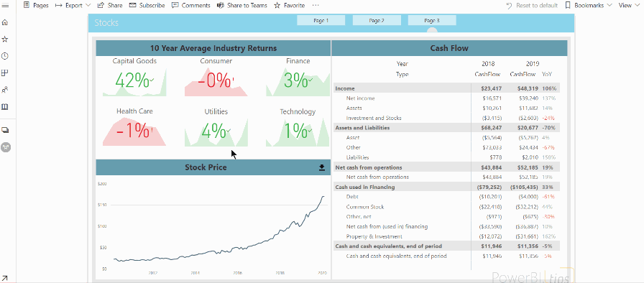Expand the Bookmarks dropdown

click(589, 5)
